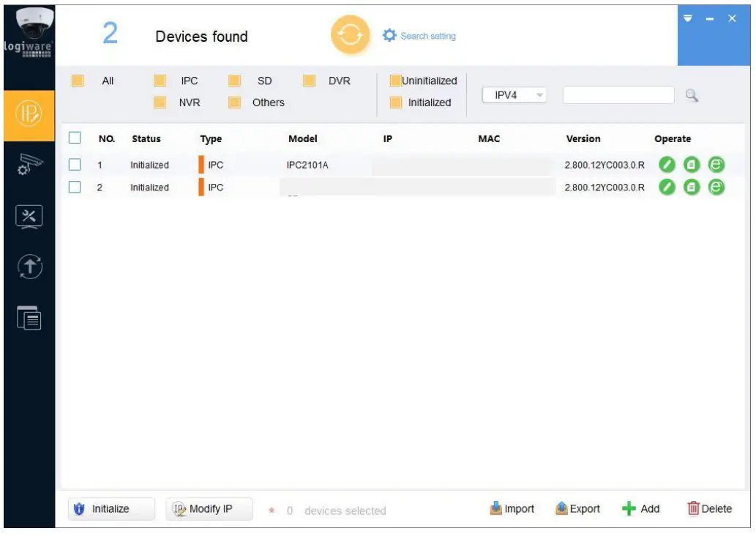Open the title bar dropdown menu arrow
756x534 pixels.
coord(687,18)
